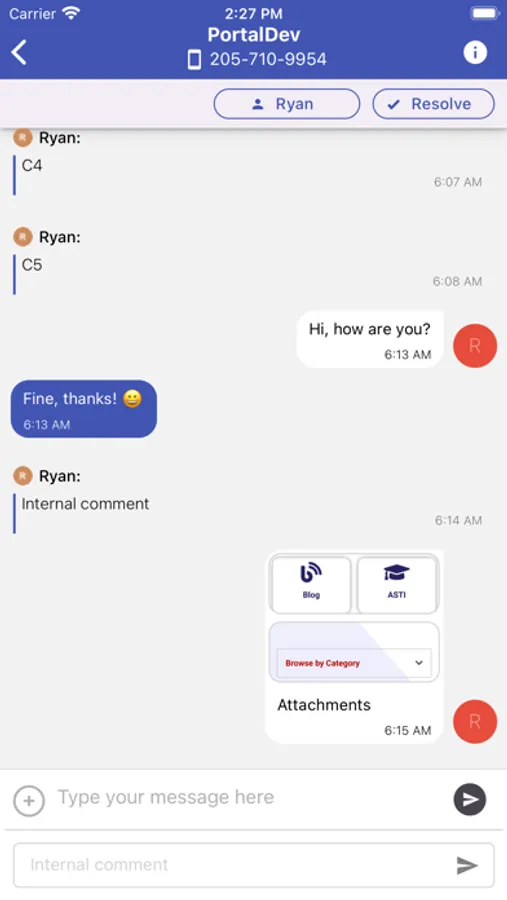
Task: Mark conversation with Resolve button
Action: pyautogui.click(x=433, y=104)
